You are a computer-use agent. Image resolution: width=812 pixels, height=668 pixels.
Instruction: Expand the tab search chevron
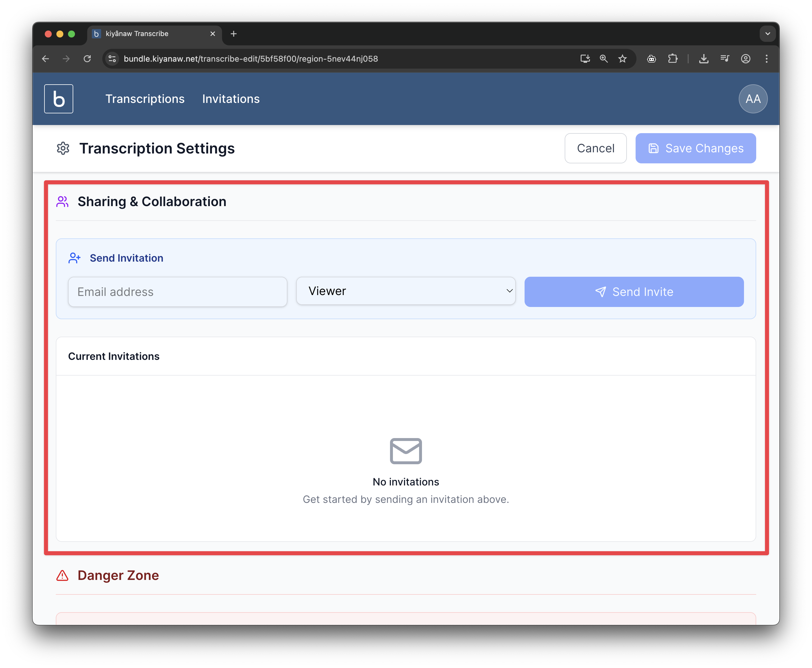coord(767,34)
